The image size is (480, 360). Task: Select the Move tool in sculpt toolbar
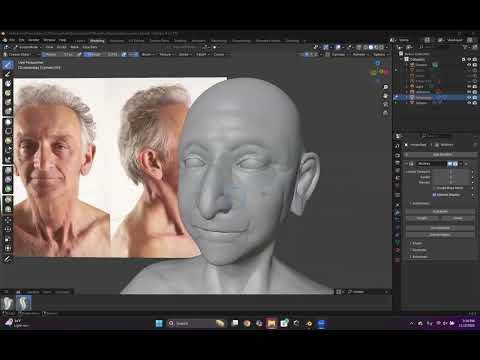click(x=8, y=220)
